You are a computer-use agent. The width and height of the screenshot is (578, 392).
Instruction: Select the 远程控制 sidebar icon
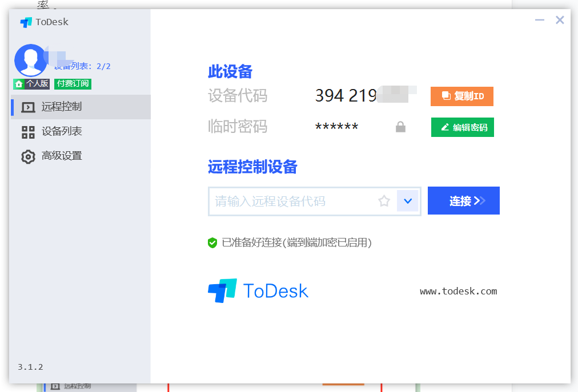pyautogui.click(x=27, y=107)
